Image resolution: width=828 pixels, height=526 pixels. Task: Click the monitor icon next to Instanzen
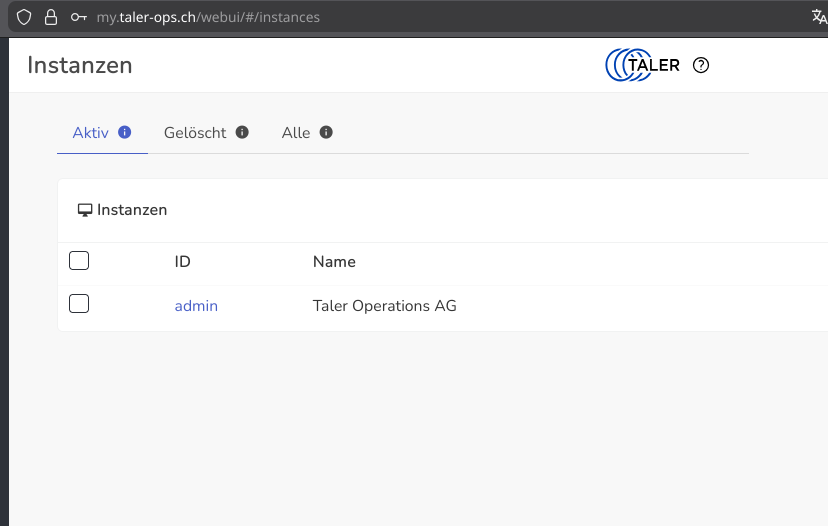[85, 210]
